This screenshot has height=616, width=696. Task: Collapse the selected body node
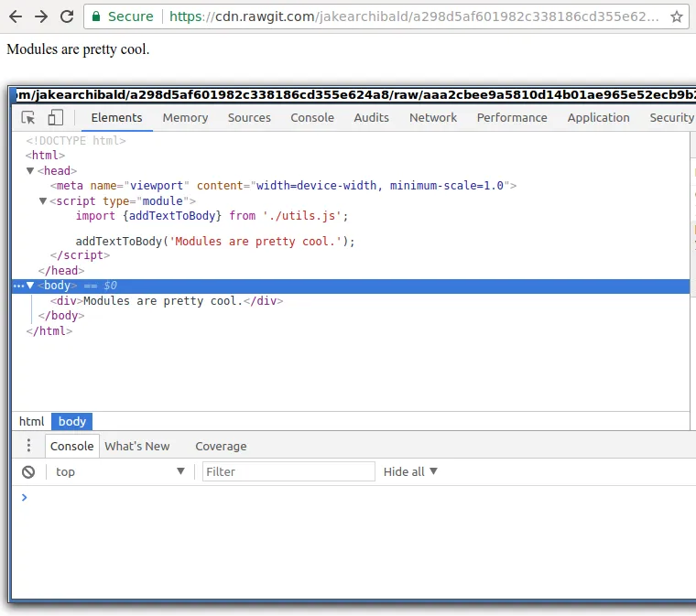30,286
